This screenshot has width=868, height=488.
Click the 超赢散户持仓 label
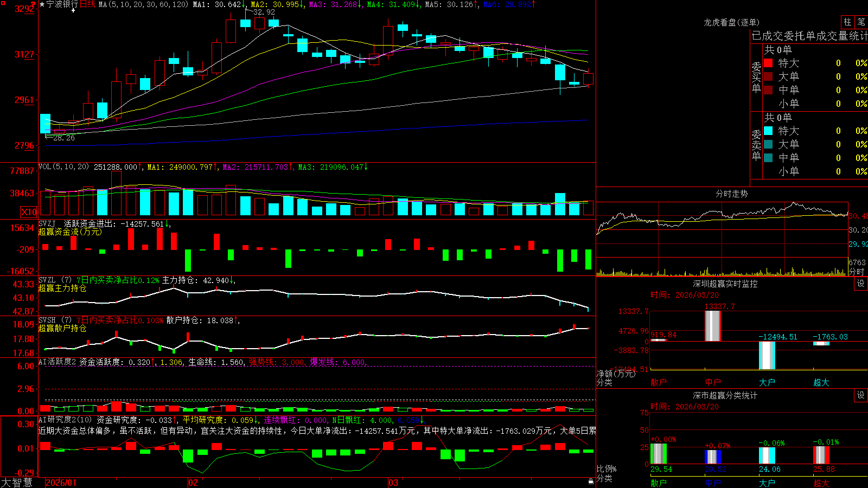62,328
